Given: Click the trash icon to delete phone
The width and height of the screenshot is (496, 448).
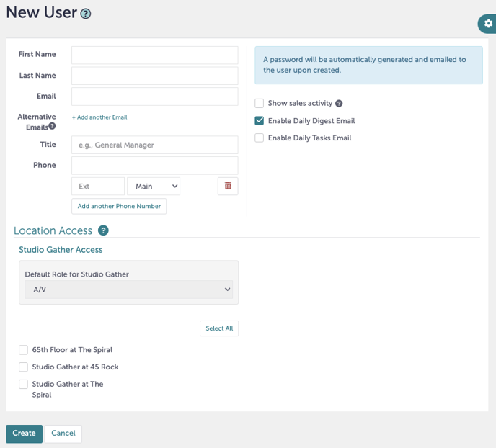Looking at the screenshot, I should (x=228, y=186).
